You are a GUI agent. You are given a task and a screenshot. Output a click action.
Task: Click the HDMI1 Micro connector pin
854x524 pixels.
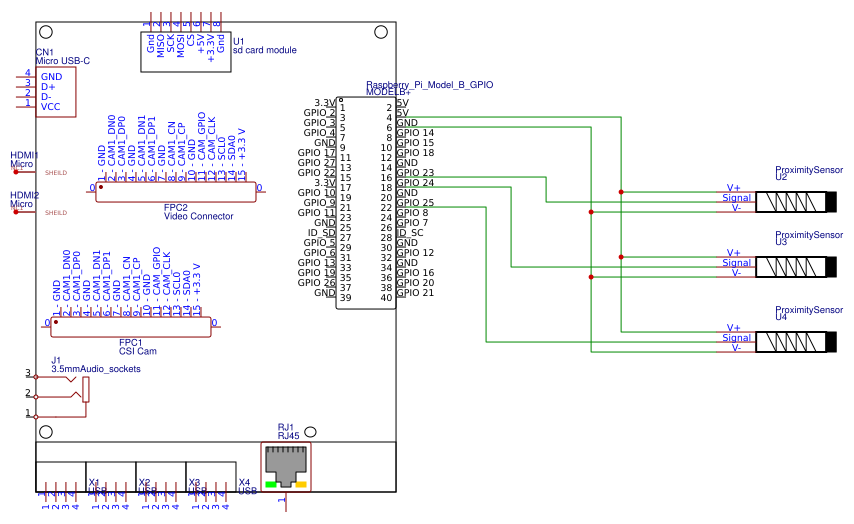[x=16, y=172]
